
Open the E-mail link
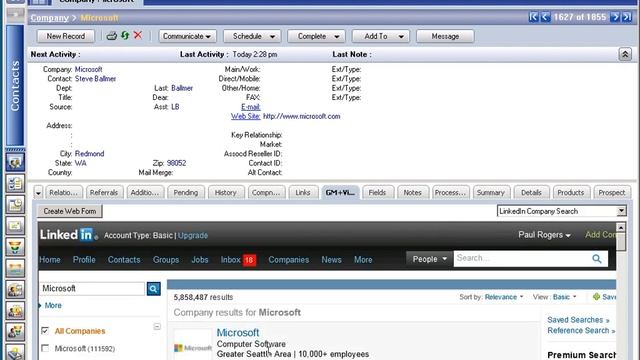coord(250,107)
